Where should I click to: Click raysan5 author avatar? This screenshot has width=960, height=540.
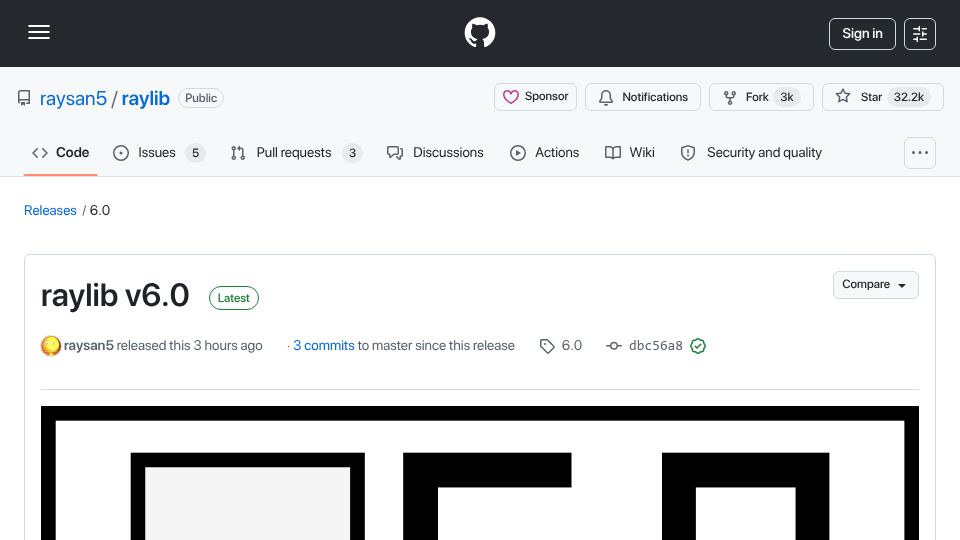pos(51,346)
